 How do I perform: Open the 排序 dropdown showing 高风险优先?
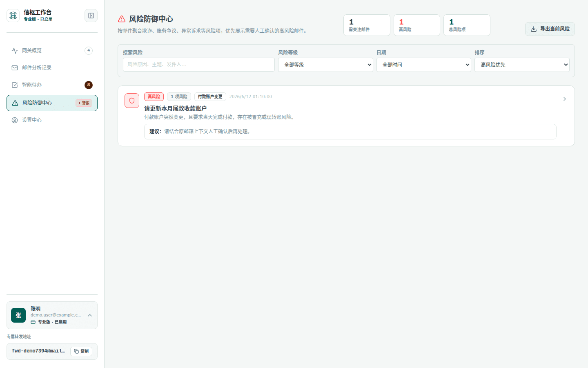click(x=522, y=65)
